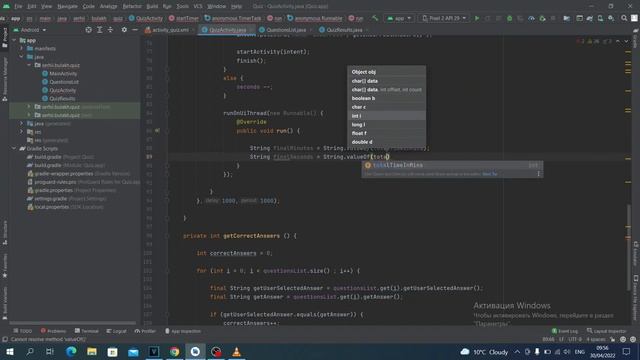Click the Attach Debugger to process icon
640x360 pixels.
542,18
